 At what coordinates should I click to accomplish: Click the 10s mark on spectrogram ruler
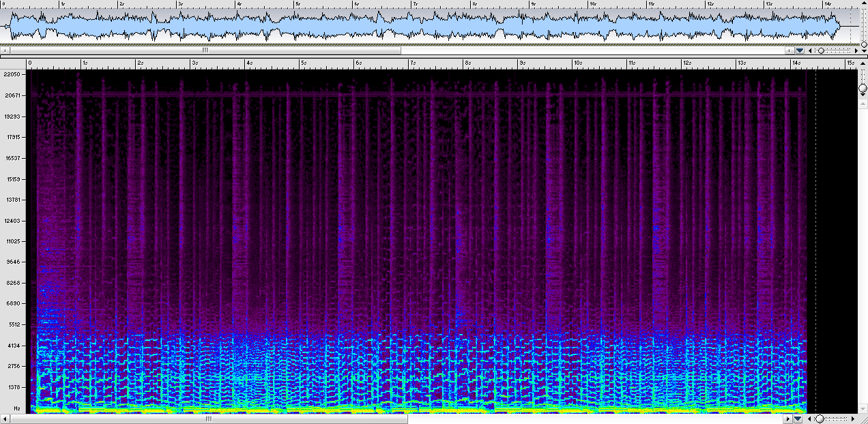coord(578,63)
